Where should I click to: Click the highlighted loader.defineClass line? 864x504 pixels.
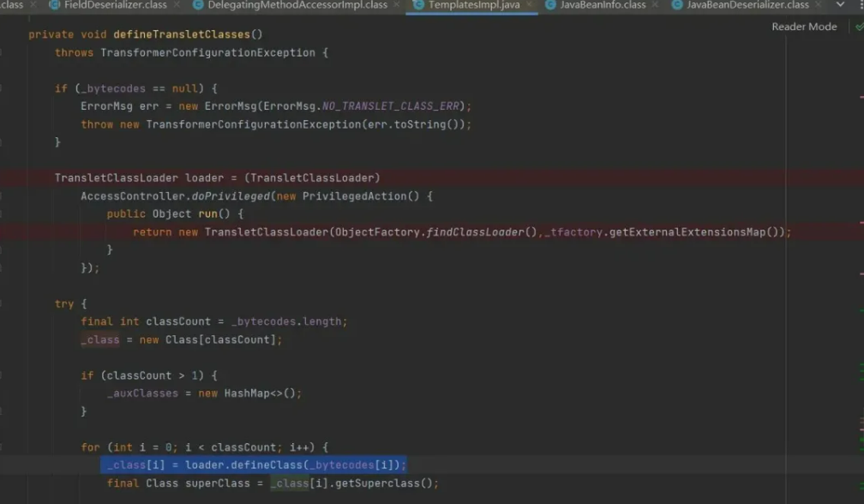pos(254,465)
